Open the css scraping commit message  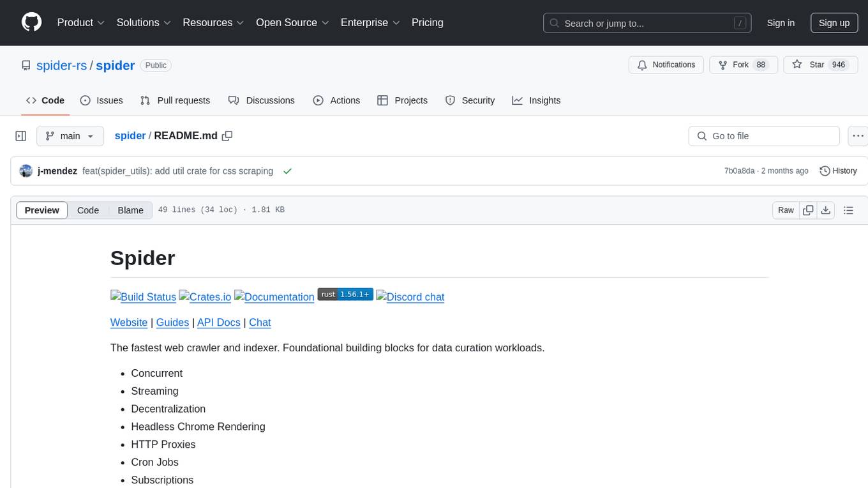(177, 171)
